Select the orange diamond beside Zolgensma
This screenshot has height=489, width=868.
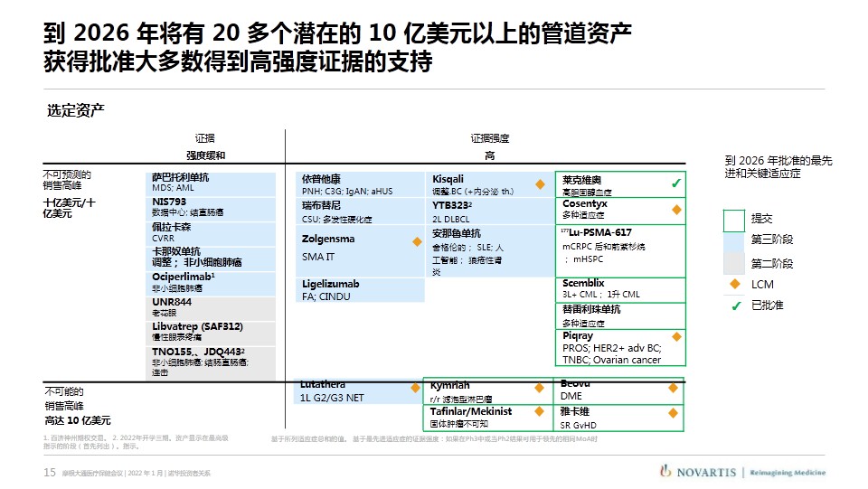417,241
